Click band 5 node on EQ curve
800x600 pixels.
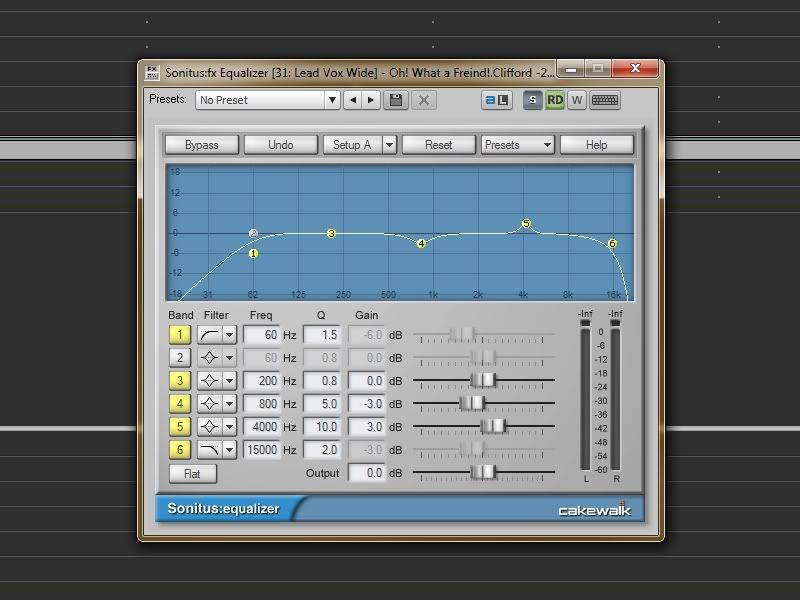(526, 224)
